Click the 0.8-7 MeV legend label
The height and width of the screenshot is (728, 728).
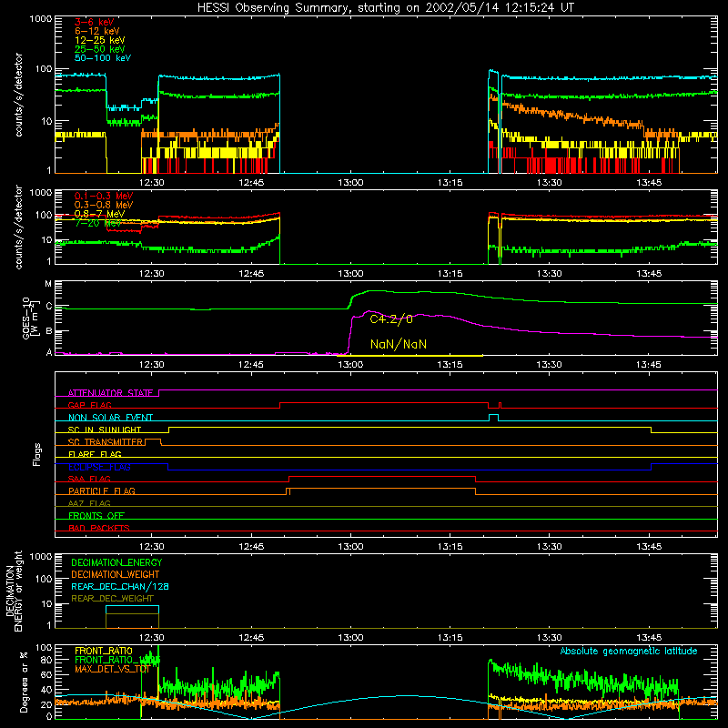[x=99, y=214]
